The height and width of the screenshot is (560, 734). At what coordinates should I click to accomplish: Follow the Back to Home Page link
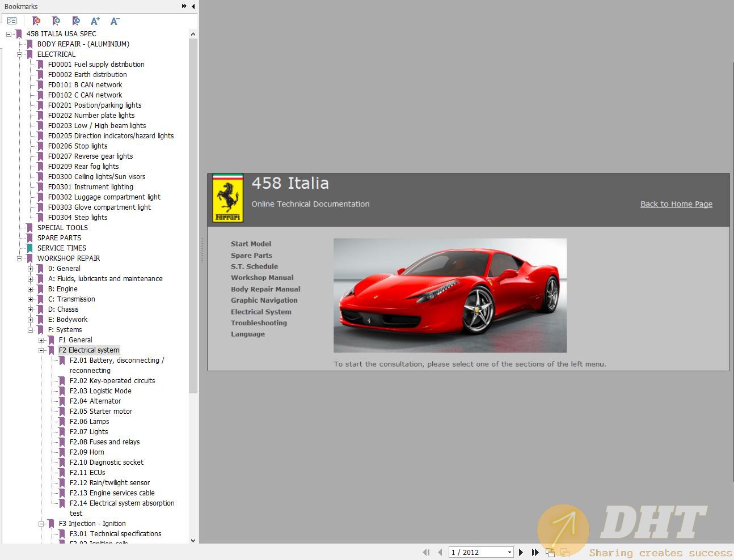click(x=676, y=204)
